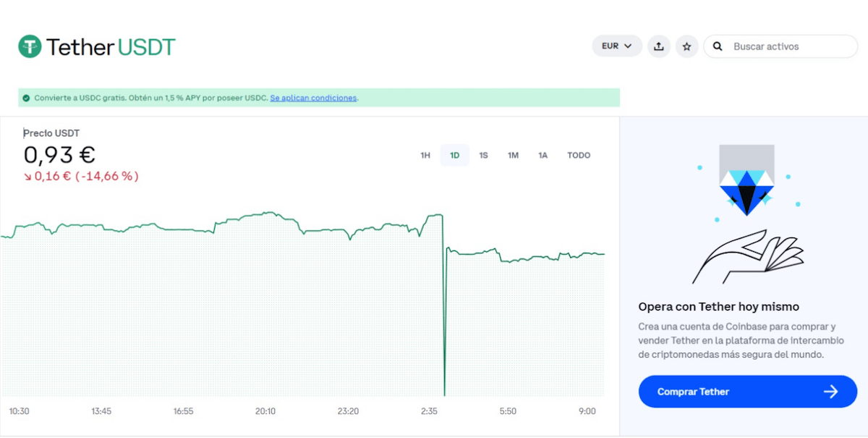Expand the currency dropdown chevron
This screenshot has width=868, height=438.
point(629,46)
